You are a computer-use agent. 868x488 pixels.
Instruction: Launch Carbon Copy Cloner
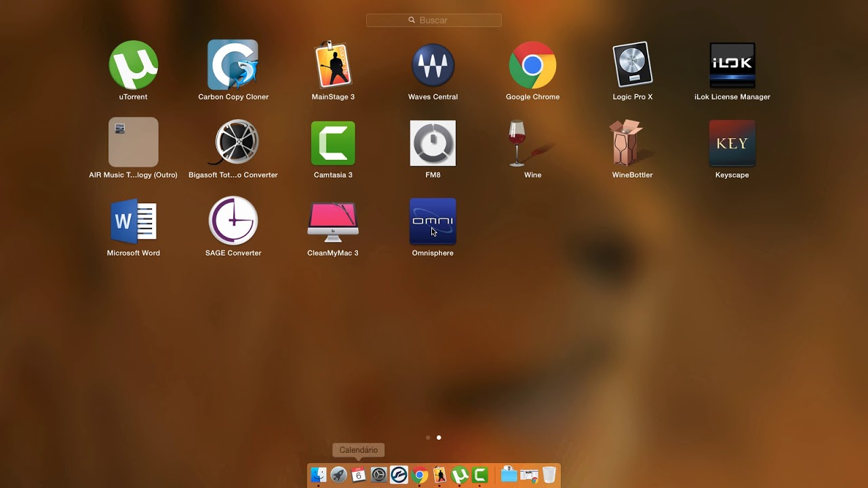233,66
